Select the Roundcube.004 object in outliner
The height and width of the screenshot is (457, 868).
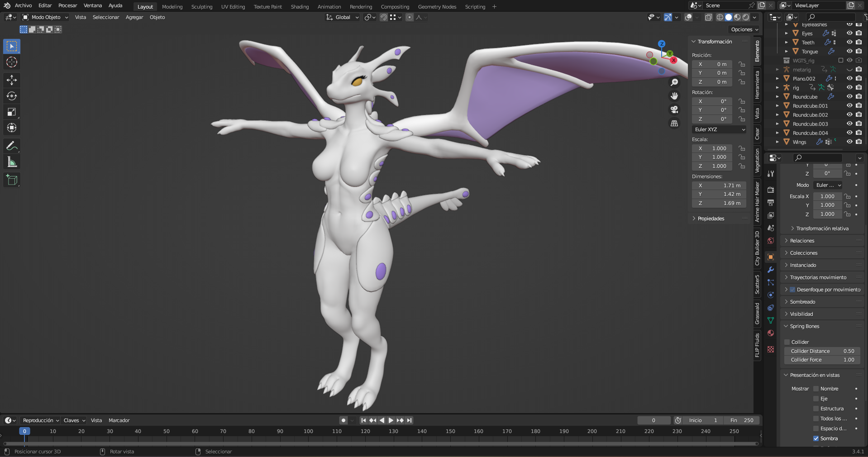(810, 133)
